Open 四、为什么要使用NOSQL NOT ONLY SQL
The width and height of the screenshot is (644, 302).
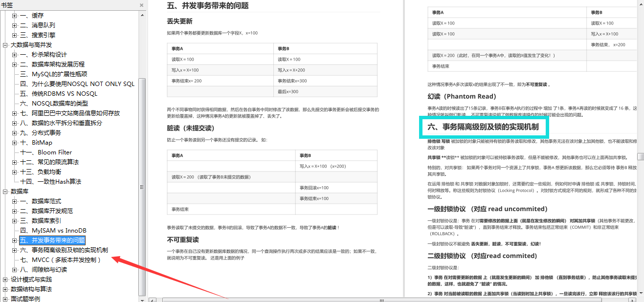(x=77, y=84)
